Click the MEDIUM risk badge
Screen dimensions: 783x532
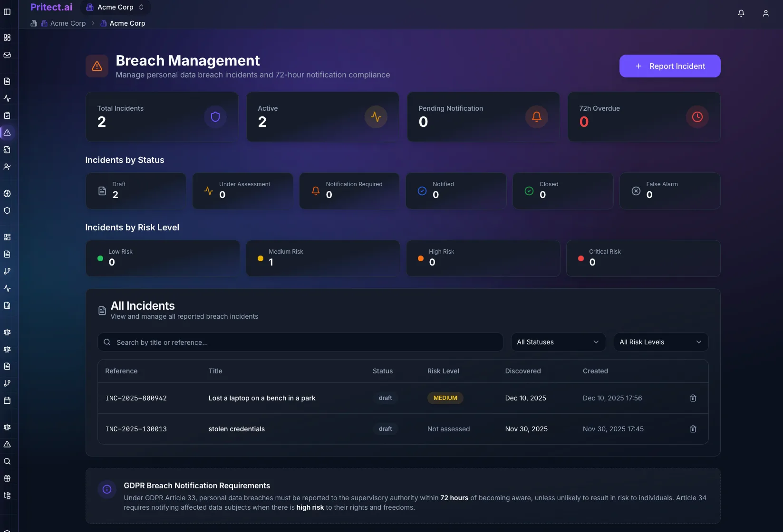445,398
